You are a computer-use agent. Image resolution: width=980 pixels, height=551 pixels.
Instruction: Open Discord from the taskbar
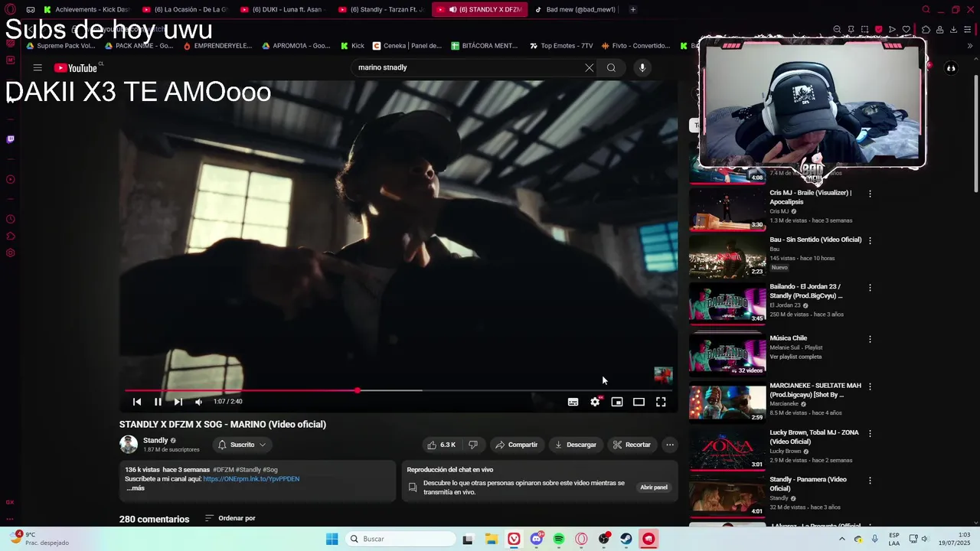click(x=536, y=539)
